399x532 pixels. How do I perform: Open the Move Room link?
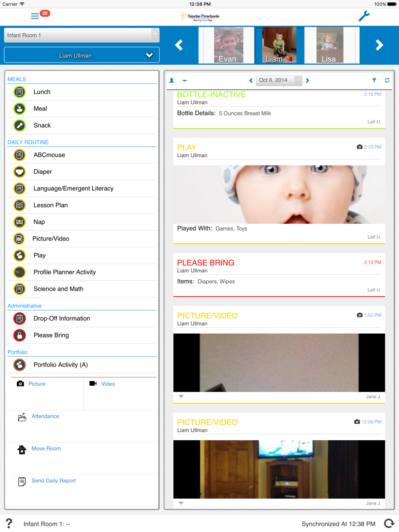(x=46, y=448)
